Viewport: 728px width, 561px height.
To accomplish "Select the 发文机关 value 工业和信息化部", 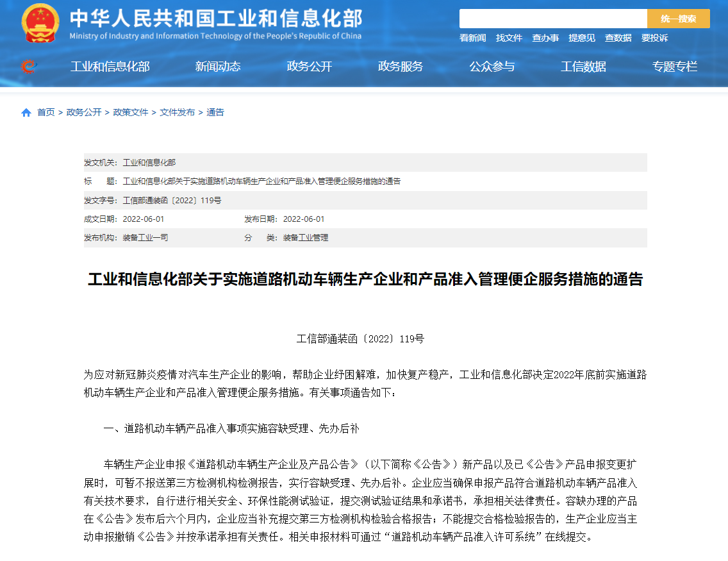I will tap(149, 163).
